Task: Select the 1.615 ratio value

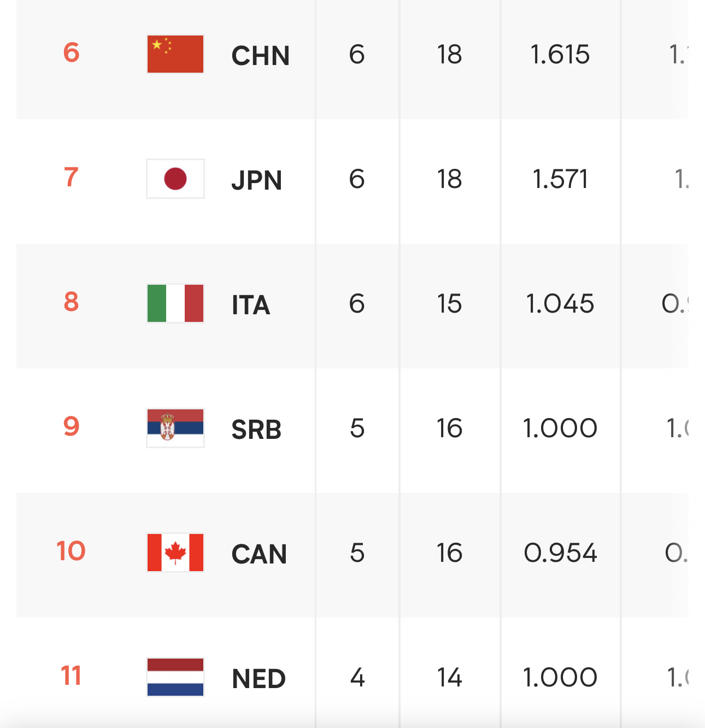Action: tap(560, 54)
